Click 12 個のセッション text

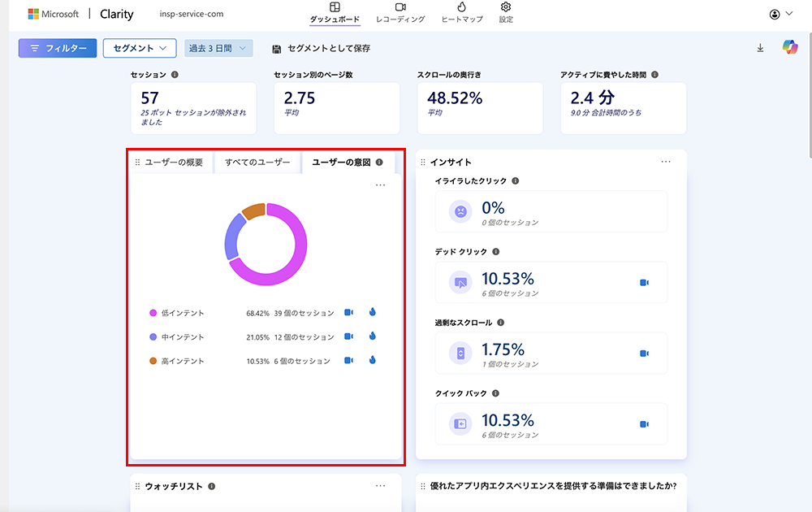(x=304, y=336)
